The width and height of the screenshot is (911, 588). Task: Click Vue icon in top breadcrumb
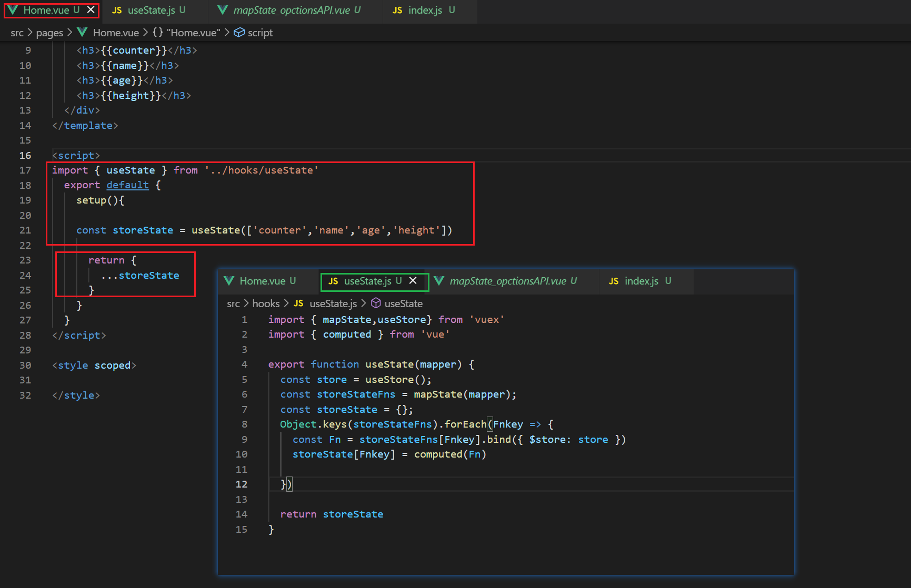click(x=82, y=32)
